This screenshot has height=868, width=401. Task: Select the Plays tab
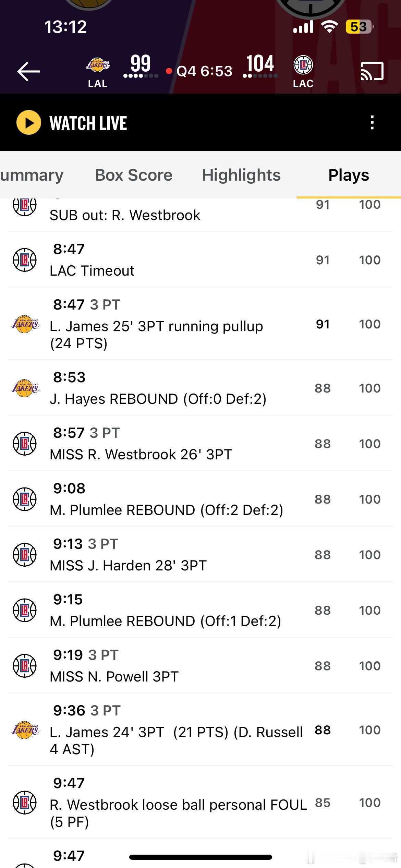(349, 175)
